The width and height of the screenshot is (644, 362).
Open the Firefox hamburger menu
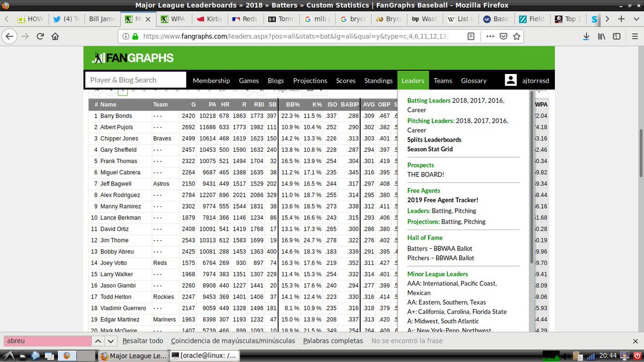[x=634, y=36]
